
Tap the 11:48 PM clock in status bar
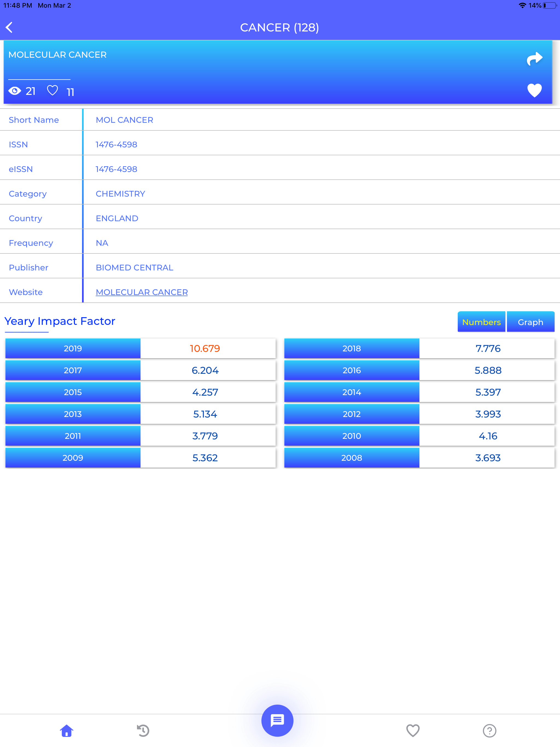(17, 5)
